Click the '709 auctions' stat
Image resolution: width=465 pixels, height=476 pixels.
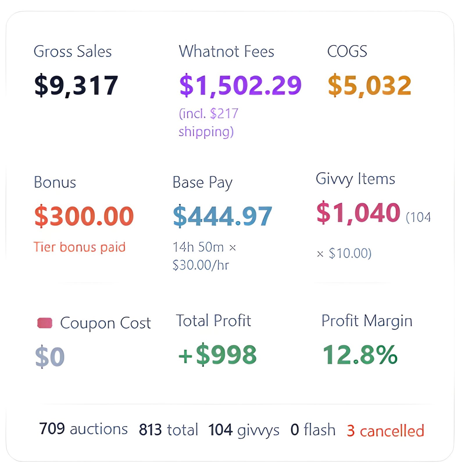pos(83,429)
